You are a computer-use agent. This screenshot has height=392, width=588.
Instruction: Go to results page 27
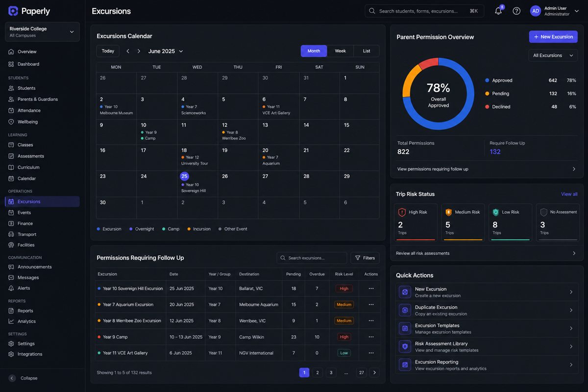pos(362,373)
